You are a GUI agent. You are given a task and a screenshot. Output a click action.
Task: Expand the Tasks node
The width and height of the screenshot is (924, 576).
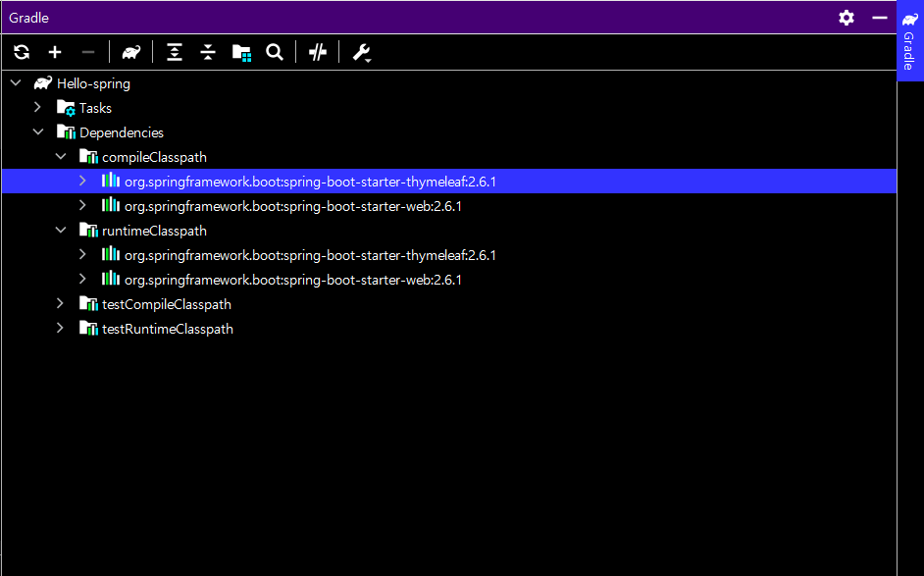click(x=37, y=107)
